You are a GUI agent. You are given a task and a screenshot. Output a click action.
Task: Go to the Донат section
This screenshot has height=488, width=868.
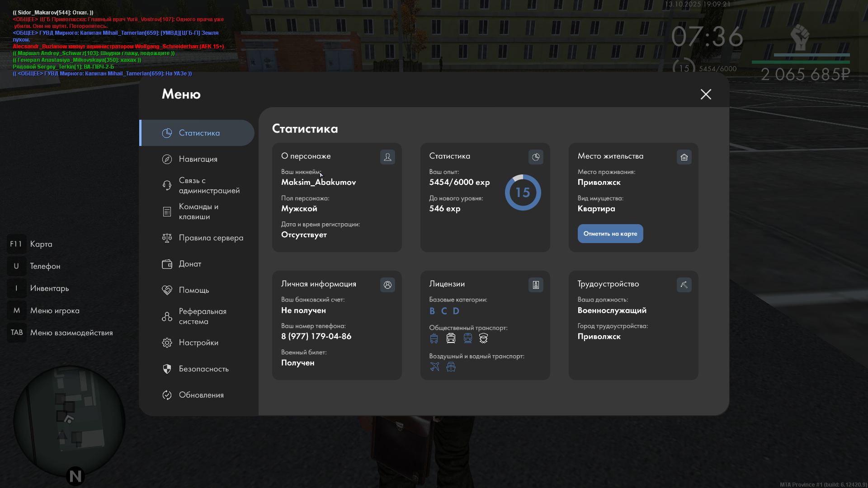[x=190, y=264]
